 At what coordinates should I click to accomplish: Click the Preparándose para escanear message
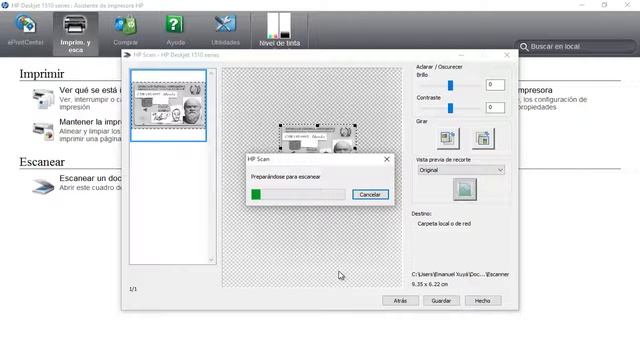(x=285, y=177)
